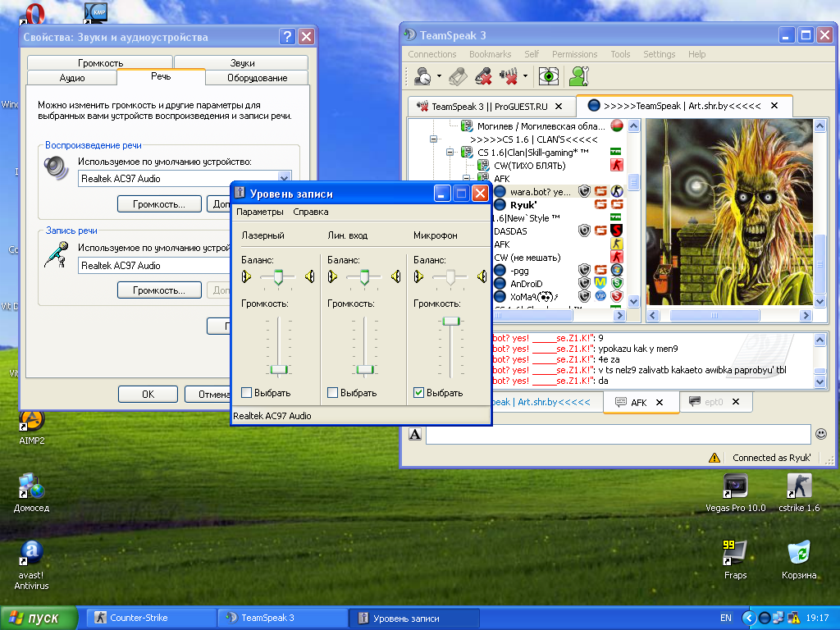Click the Микрофон volume slider handle
Image resolution: width=840 pixels, height=630 pixels.
click(x=451, y=321)
